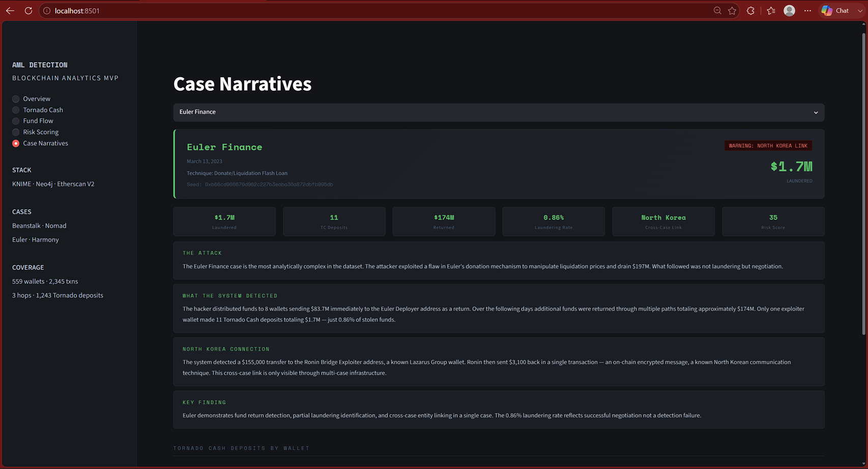Click the BLOCKCHAIN ANALYTICS MVP subtitle
Image resolution: width=868 pixels, height=469 pixels.
pos(65,78)
